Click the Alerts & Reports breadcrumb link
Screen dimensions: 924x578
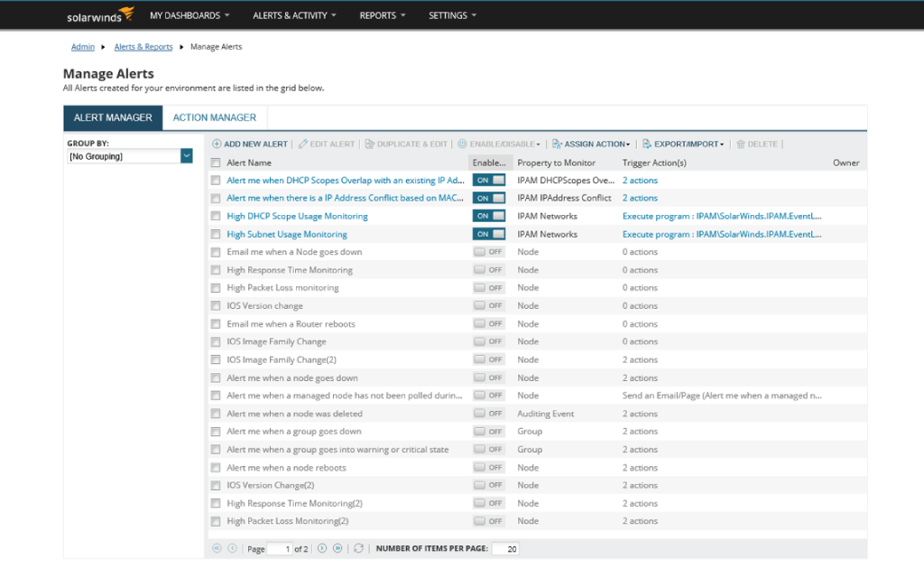(143, 47)
